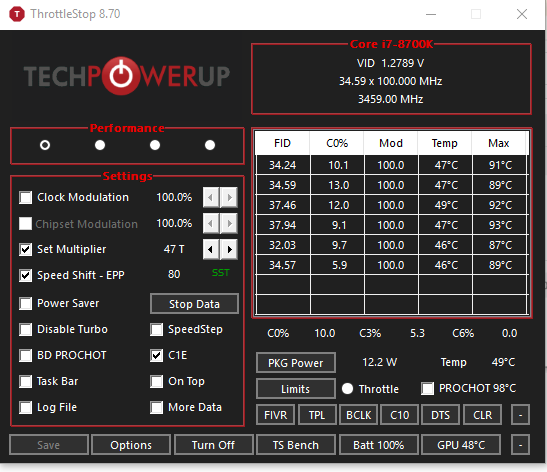
Task: Clear data with the CLR button
Action: (x=482, y=415)
